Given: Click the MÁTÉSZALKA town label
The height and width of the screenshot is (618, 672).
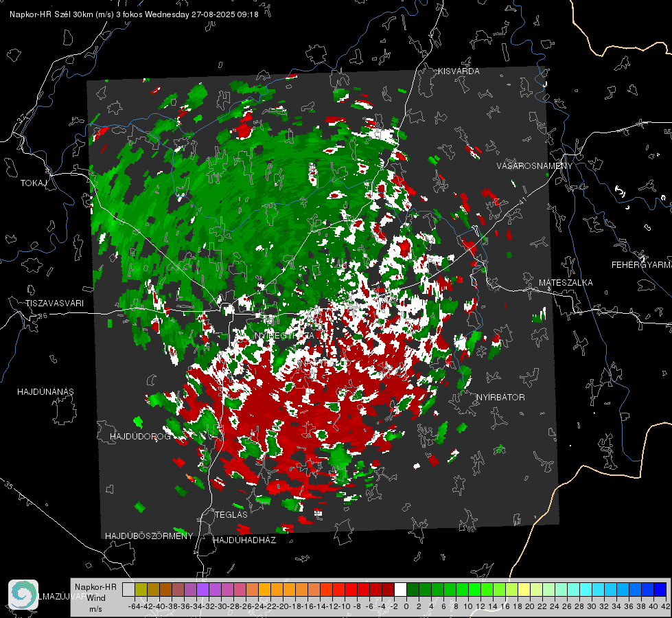Looking at the screenshot, I should click(x=566, y=283).
